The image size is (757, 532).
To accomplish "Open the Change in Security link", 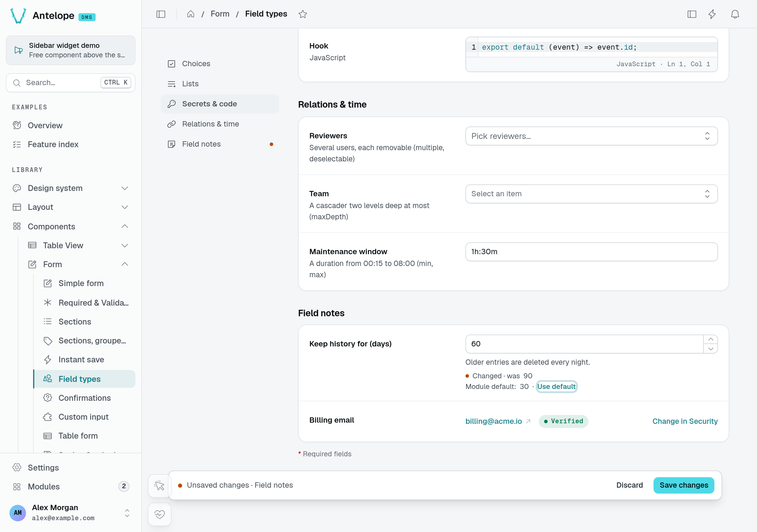I will pyautogui.click(x=685, y=421).
